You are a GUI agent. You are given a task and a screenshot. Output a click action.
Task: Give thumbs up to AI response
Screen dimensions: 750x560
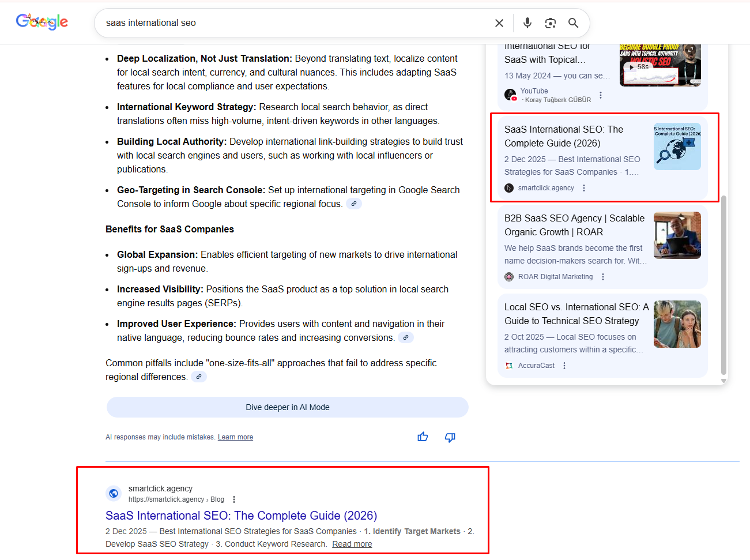point(423,437)
